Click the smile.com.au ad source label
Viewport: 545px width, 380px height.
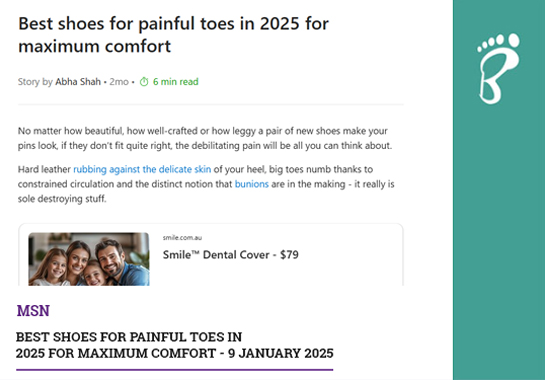182,238
